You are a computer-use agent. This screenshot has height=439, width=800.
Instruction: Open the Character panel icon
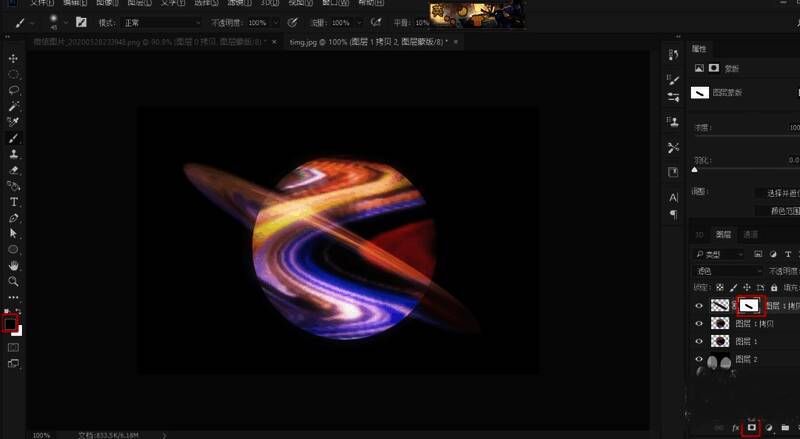point(673,198)
